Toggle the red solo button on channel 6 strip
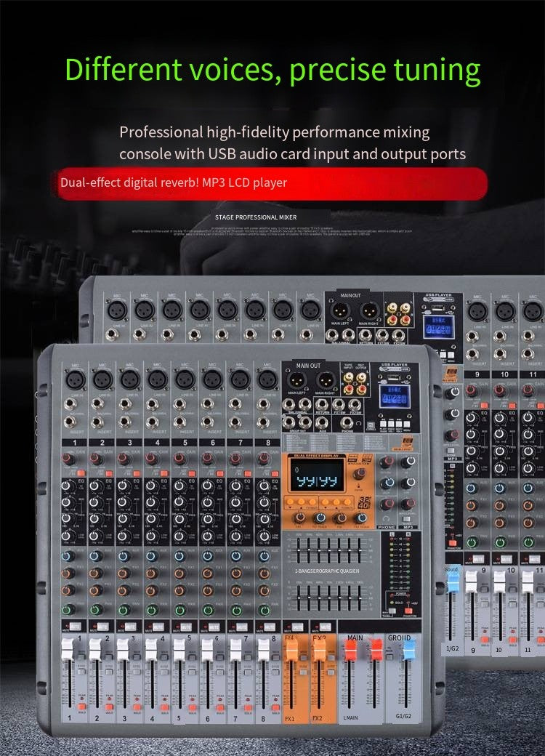 click(x=220, y=707)
